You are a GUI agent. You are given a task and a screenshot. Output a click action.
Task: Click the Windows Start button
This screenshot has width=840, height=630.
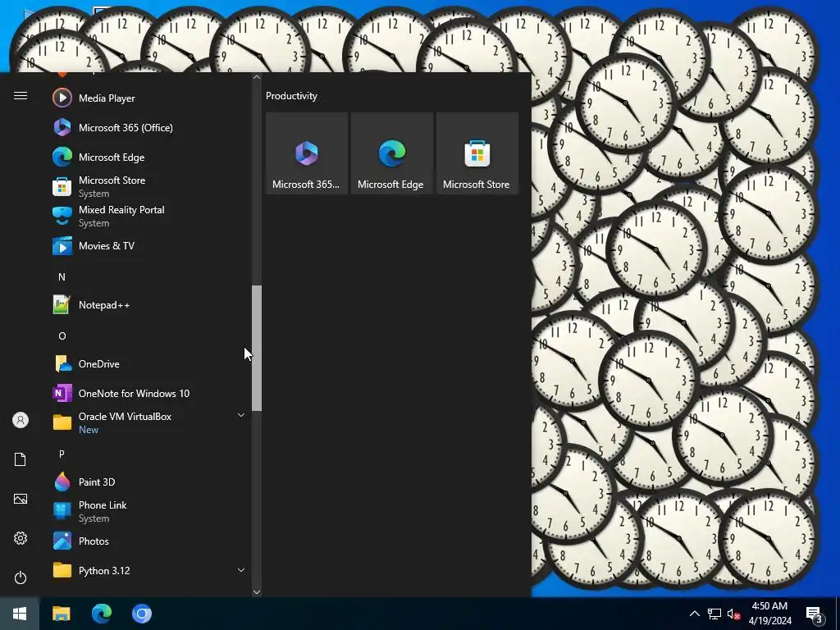(x=20, y=614)
